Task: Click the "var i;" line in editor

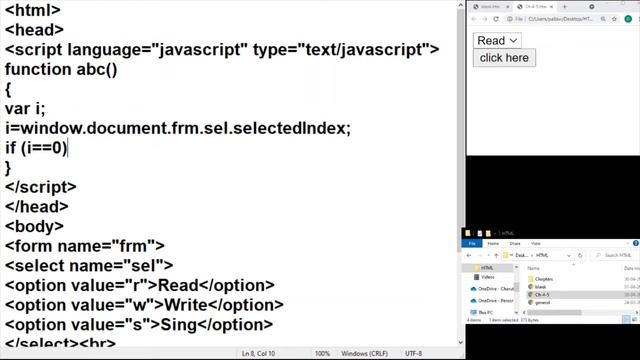Action: (x=25, y=109)
